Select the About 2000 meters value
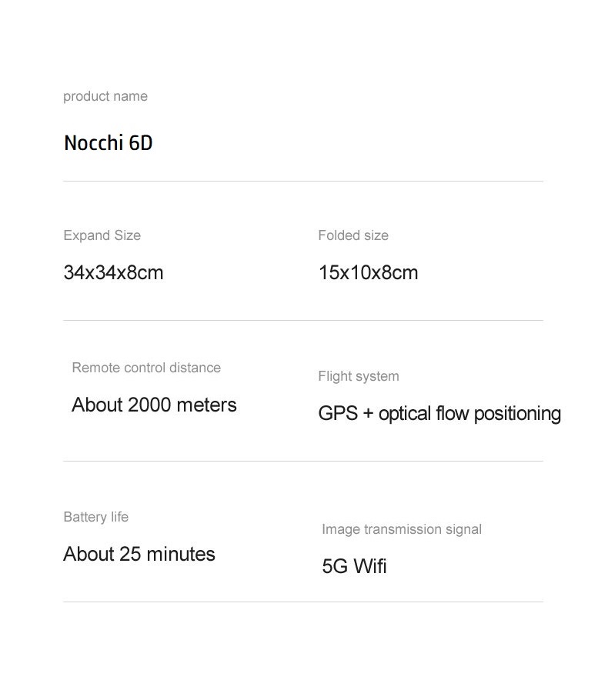Image resolution: width=608 pixels, height=700 pixels. (154, 405)
